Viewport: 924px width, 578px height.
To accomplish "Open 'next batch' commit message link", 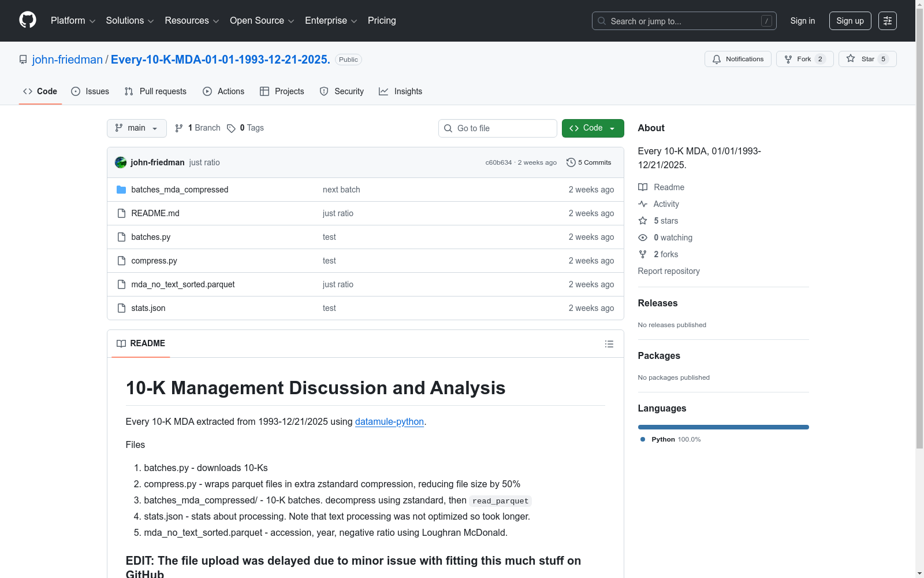I will (x=341, y=190).
